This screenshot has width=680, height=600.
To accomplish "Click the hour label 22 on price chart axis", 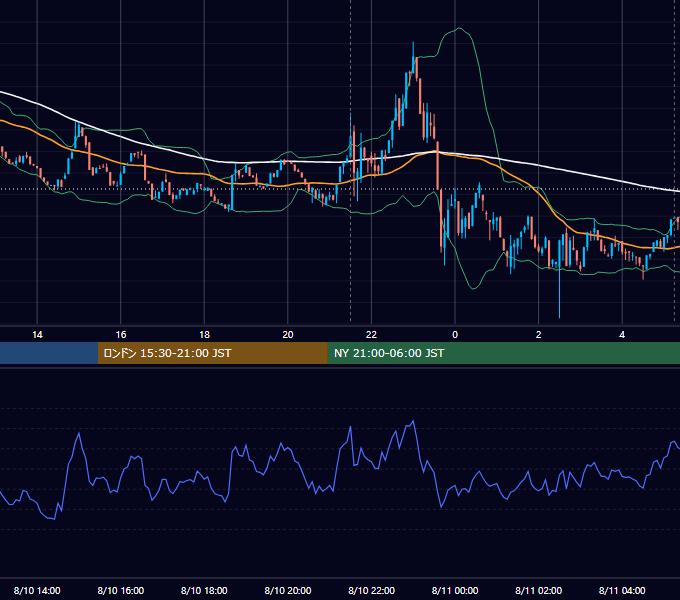I will click(372, 335).
